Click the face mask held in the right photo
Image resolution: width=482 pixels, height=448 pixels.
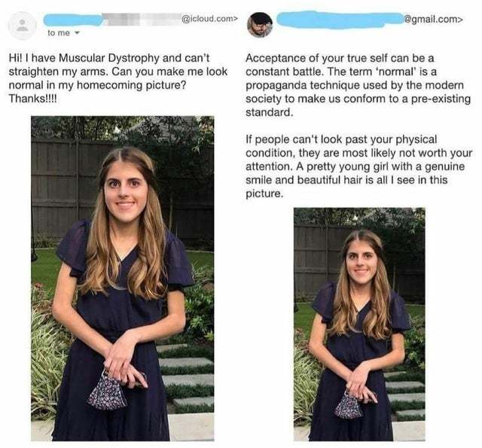tap(348, 407)
